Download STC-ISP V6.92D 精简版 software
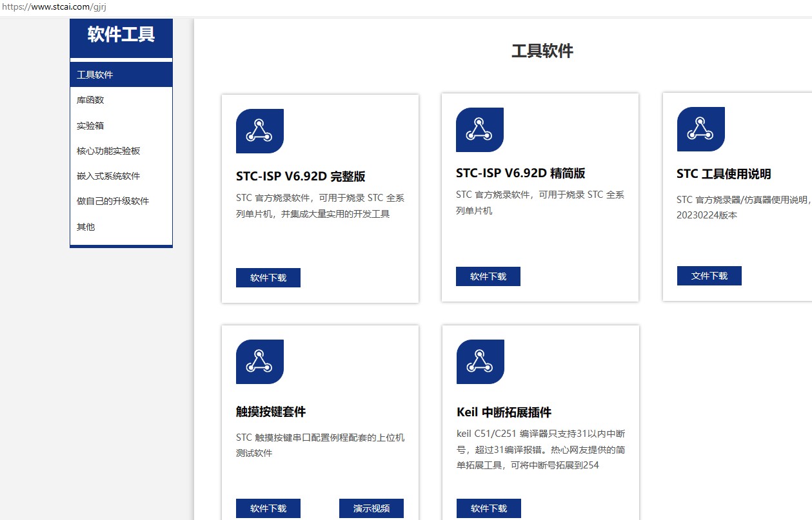Image resolution: width=812 pixels, height=520 pixels. point(488,276)
